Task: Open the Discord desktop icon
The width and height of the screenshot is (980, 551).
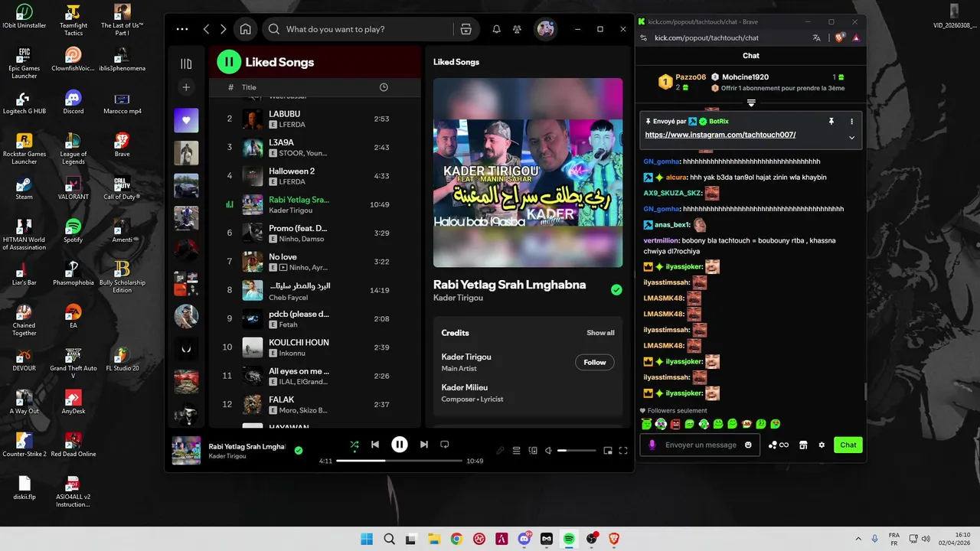Action: pos(73,101)
